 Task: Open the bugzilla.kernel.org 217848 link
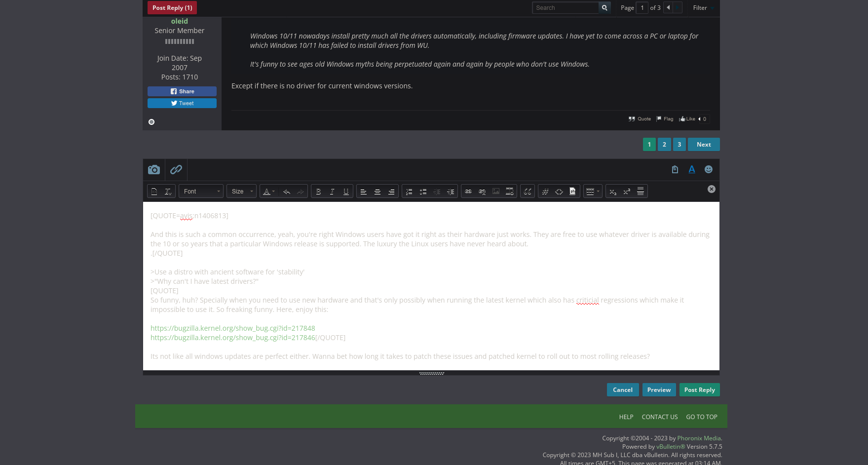pos(232,328)
